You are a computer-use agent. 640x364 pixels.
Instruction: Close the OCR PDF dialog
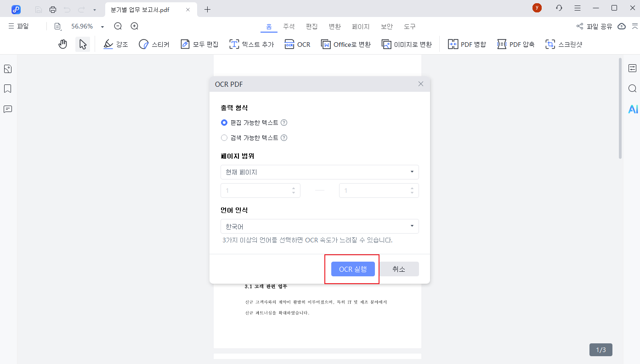pos(421,84)
